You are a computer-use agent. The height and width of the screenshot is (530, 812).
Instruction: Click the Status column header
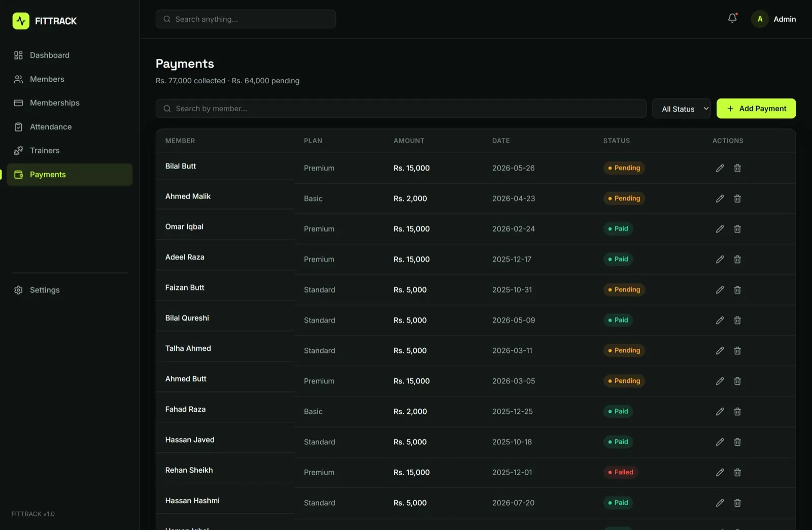pyautogui.click(x=617, y=141)
